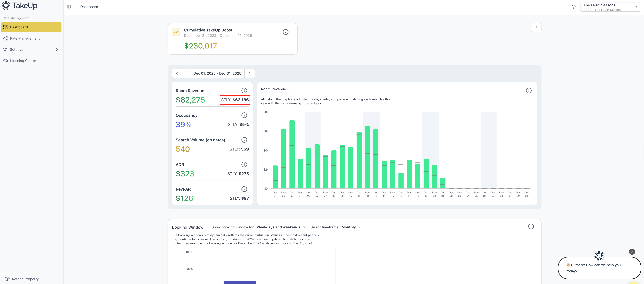Toggle the sidebar panel icon
Viewport: 644px width, 284px height.
click(69, 7)
